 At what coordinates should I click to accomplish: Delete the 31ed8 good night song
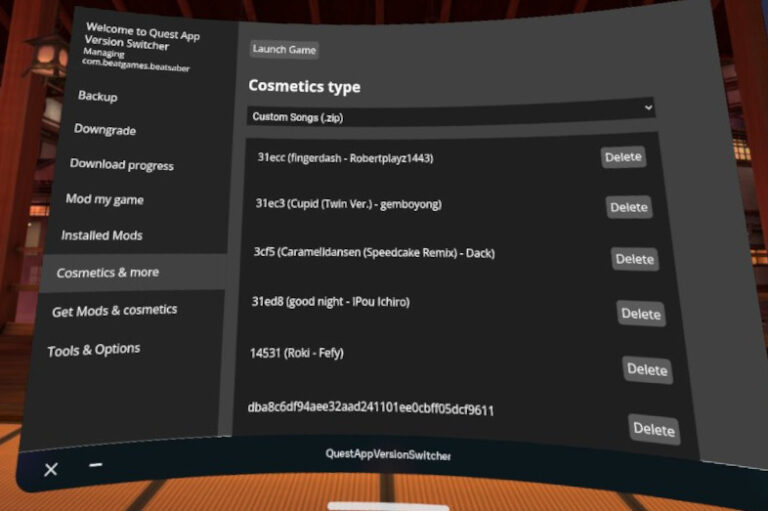pyautogui.click(x=641, y=313)
